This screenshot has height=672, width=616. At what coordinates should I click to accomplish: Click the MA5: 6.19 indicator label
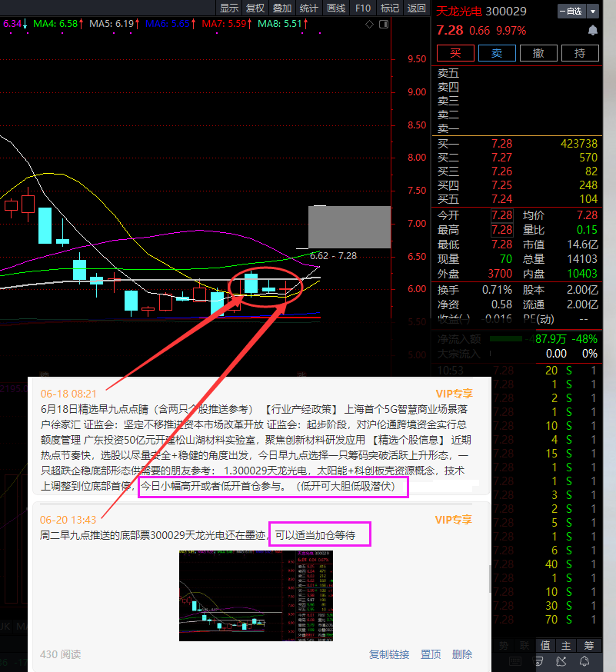pyautogui.click(x=112, y=24)
